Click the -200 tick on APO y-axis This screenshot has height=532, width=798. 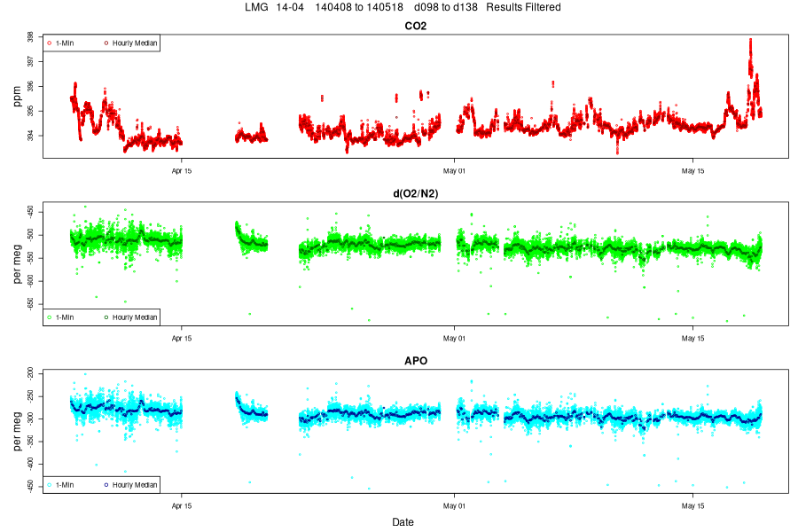pos(30,373)
